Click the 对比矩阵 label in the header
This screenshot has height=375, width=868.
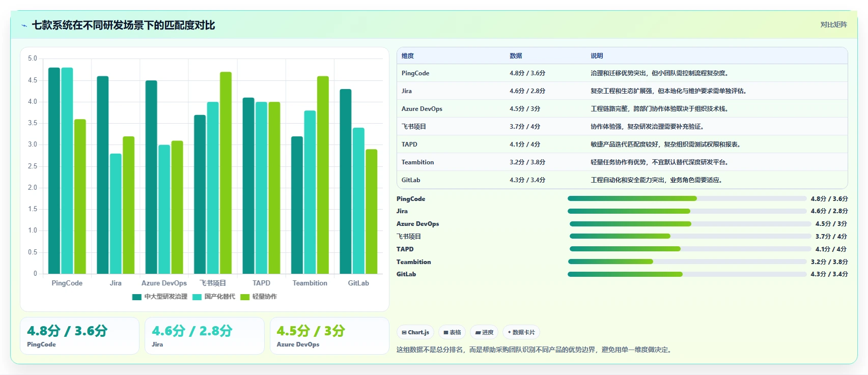click(833, 24)
